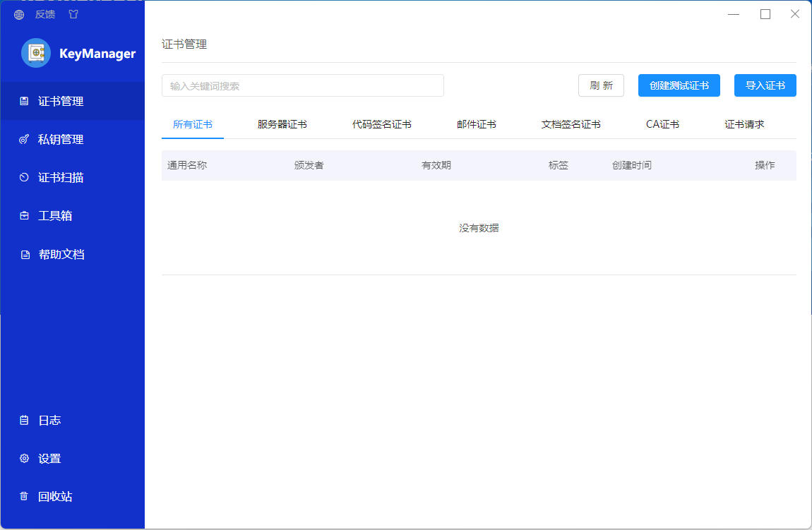View application 日志
Viewport: 812px width, 530px height.
pos(49,420)
